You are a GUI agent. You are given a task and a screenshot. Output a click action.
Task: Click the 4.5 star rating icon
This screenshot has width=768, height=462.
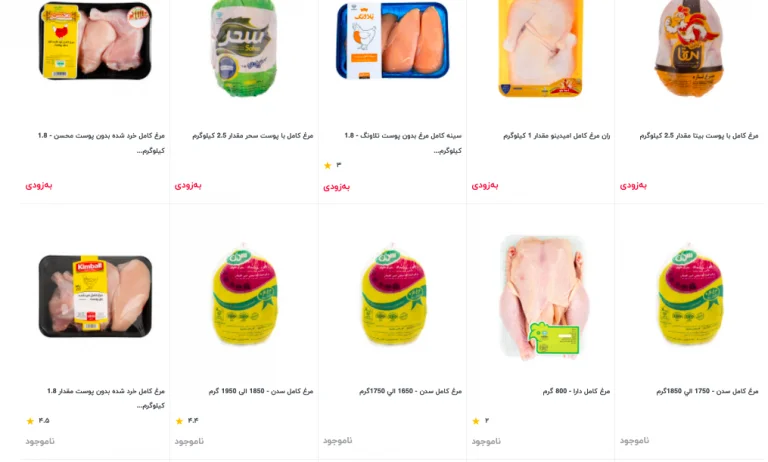30,421
